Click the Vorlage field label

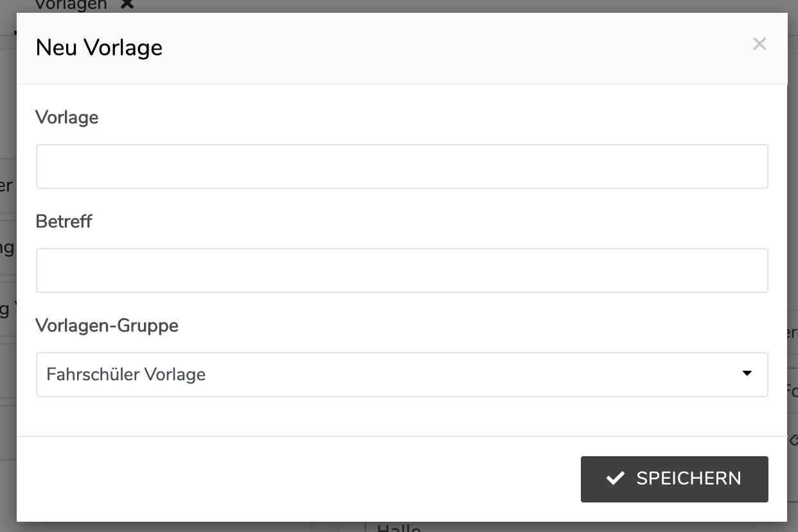(67, 118)
